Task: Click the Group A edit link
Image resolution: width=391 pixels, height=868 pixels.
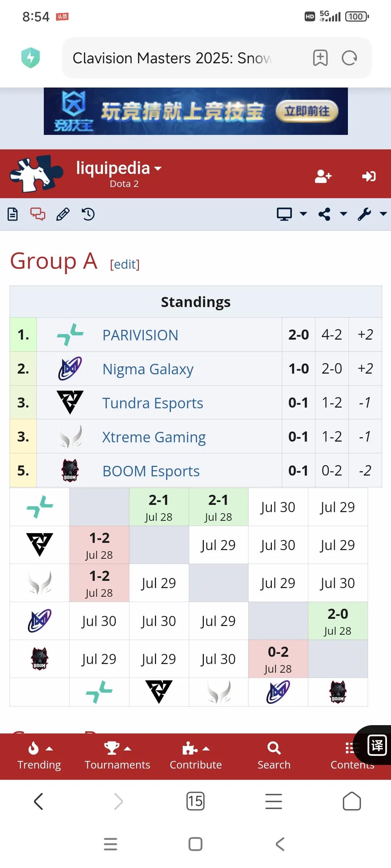Action: [x=125, y=264]
